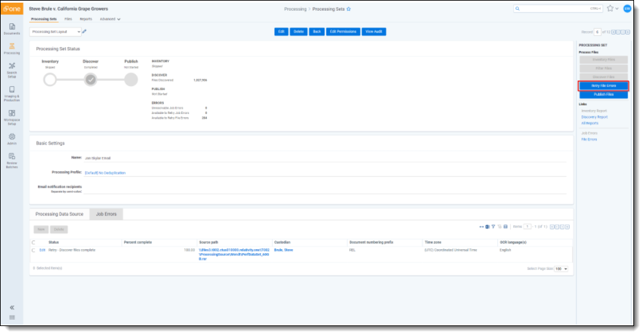Switch to the Reports tab
644x336 pixels.
point(86,19)
